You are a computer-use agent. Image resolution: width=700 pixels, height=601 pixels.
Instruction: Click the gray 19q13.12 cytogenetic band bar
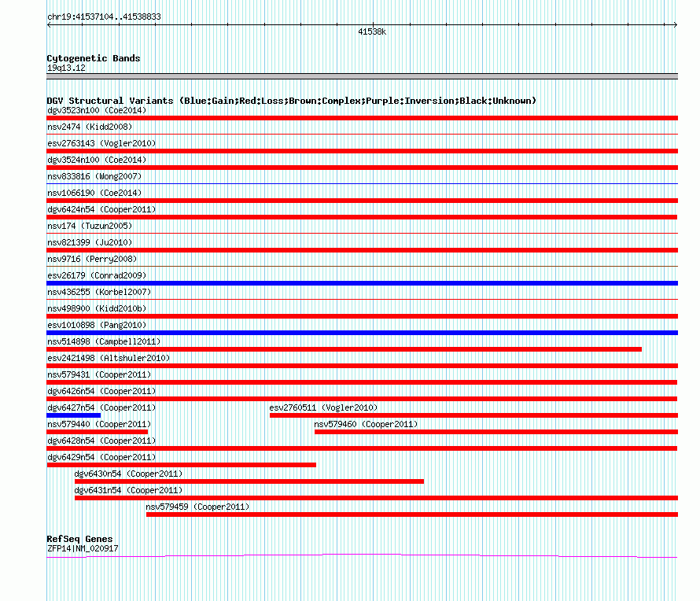pyautogui.click(x=362, y=76)
